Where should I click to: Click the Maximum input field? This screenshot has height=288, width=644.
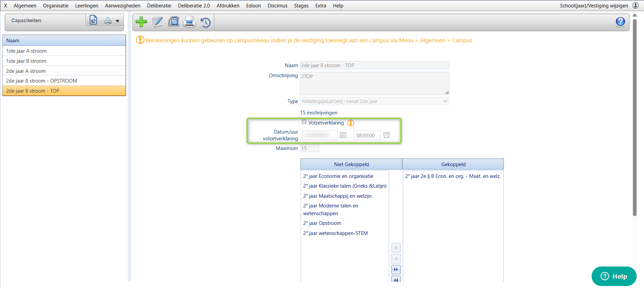tap(309, 148)
